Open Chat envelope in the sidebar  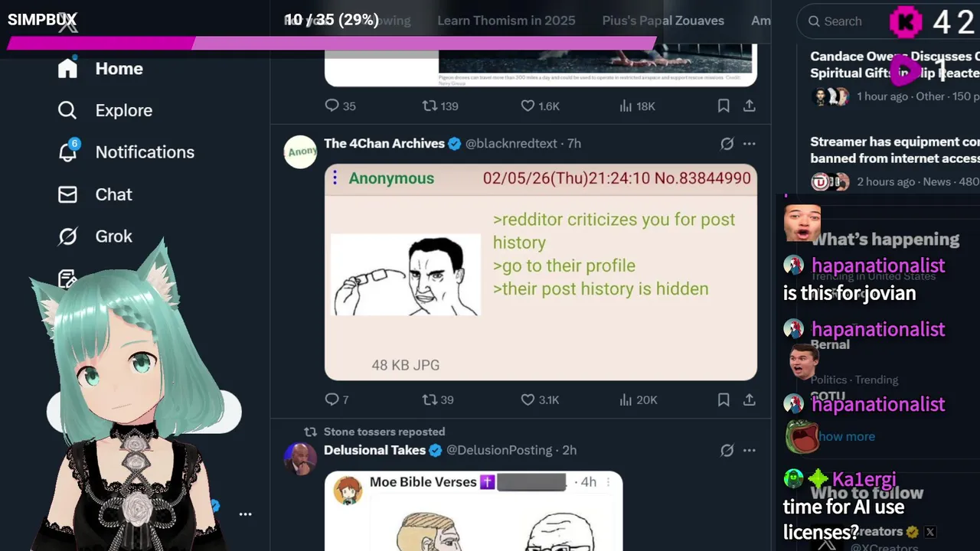pos(95,194)
